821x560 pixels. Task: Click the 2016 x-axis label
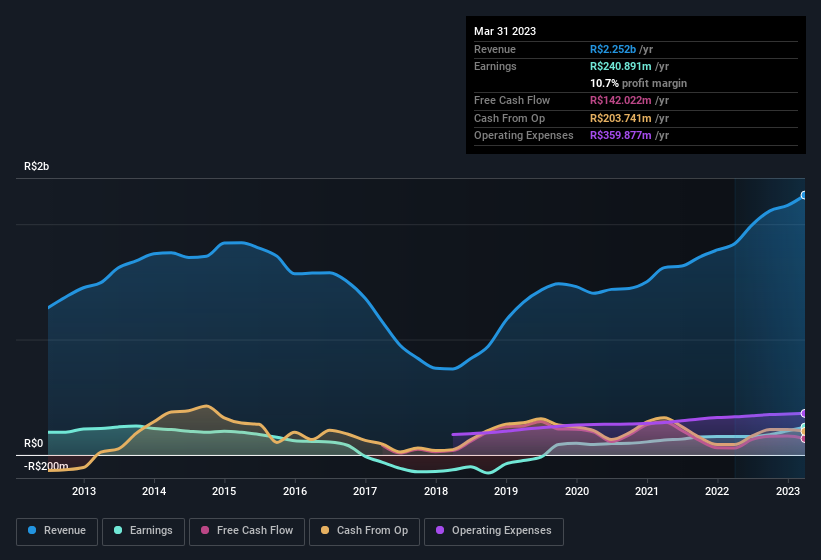pyautogui.click(x=295, y=491)
